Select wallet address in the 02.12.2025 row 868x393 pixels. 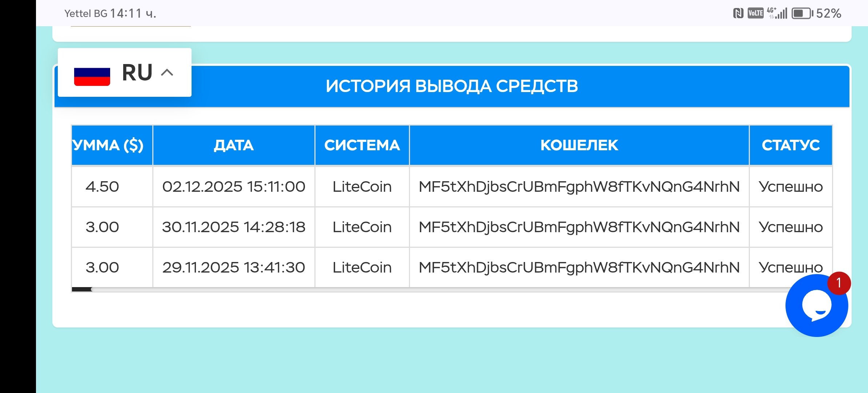click(x=579, y=187)
